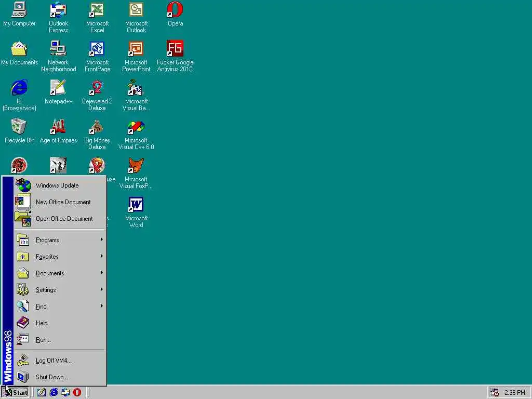Choose Open Office Document in the Start menu
Screen dimensions: 532x399
60,219
